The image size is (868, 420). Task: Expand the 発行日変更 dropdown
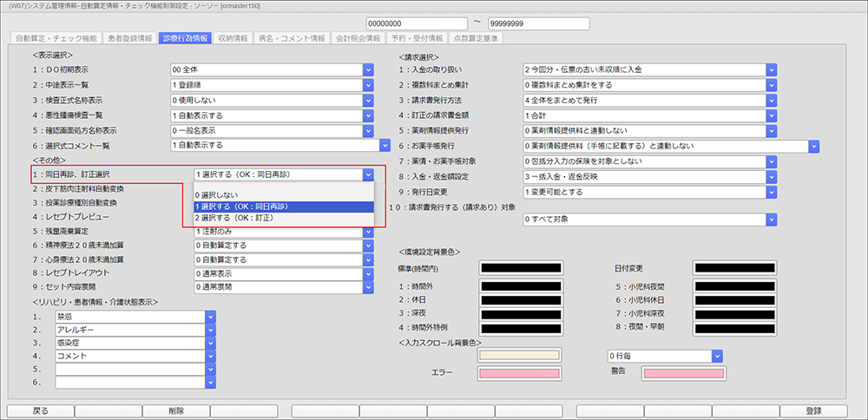[771, 192]
